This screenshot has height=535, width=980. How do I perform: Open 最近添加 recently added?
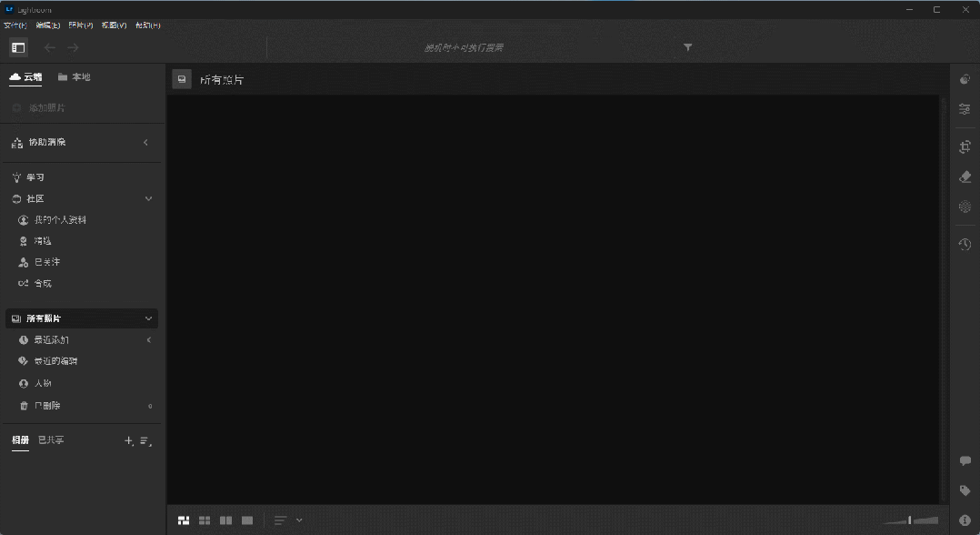tap(44, 339)
